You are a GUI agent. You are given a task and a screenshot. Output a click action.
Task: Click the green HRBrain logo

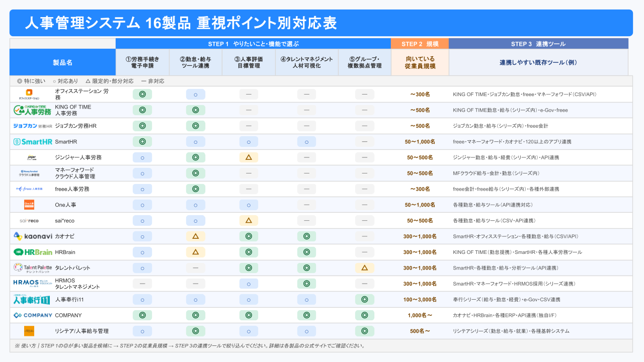coord(32,252)
